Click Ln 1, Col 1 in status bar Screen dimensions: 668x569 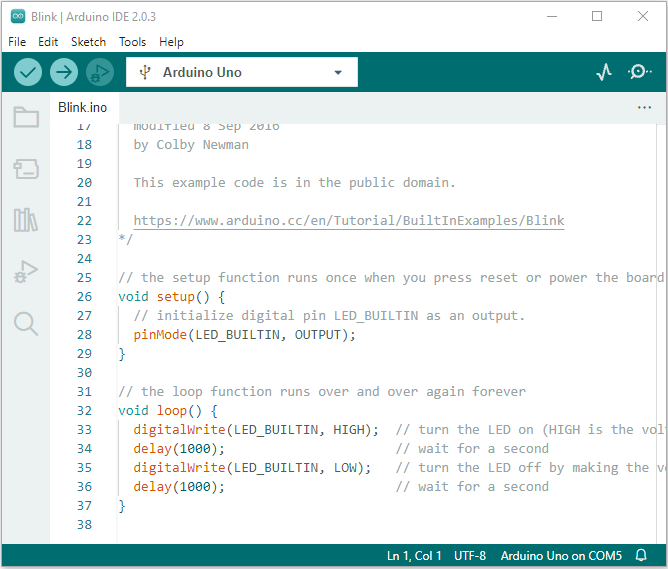(414, 555)
